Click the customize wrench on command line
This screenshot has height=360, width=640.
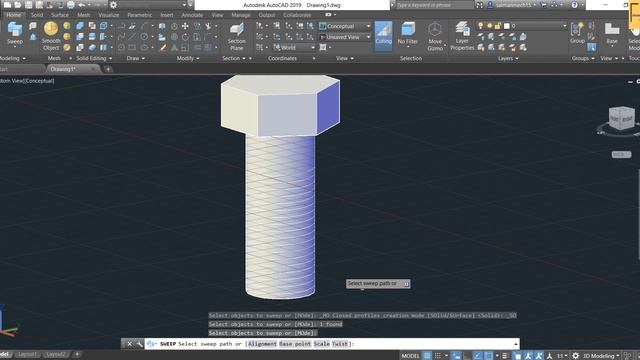(x=140, y=344)
